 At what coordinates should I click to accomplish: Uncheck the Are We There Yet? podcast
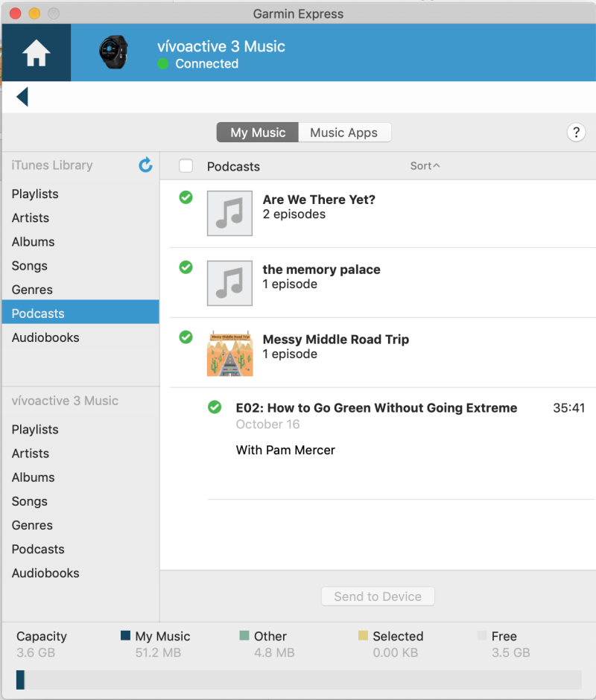(186, 197)
